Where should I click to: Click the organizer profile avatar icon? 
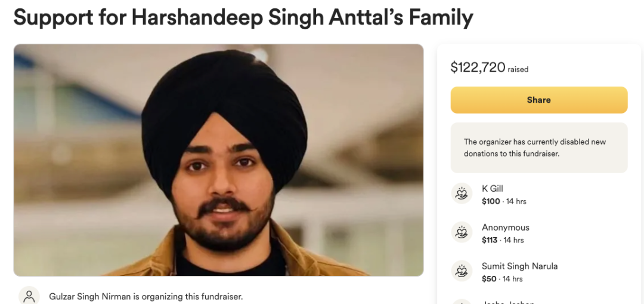[x=29, y=296]
